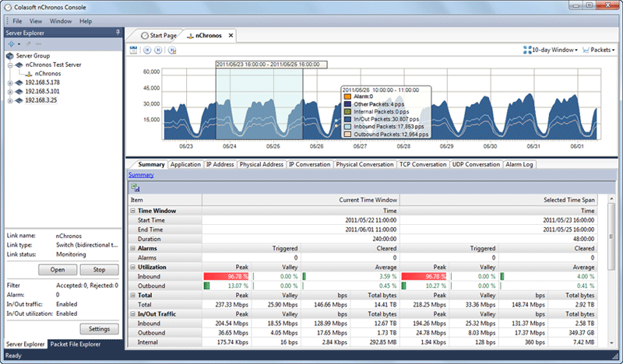623x364 pixels.
Task: Select the nChronos link in the server tree
Action: click(x=48, y=74)
